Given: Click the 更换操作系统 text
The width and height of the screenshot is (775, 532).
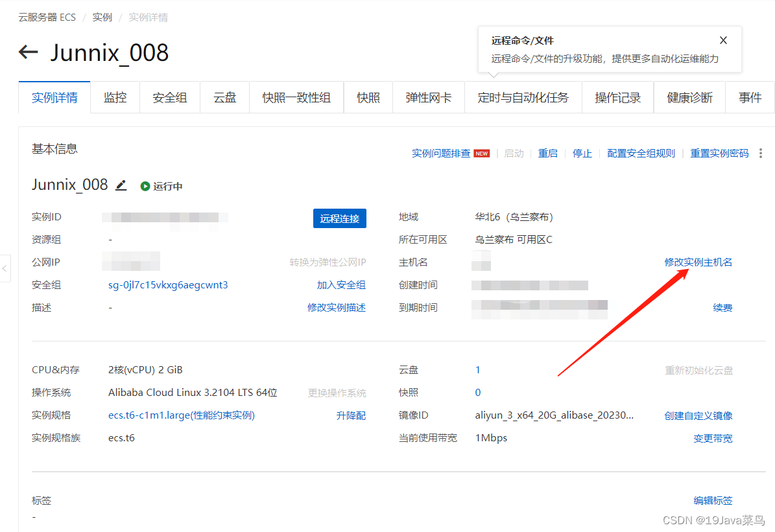Looking at the screenshot, I should pos(337,393).
